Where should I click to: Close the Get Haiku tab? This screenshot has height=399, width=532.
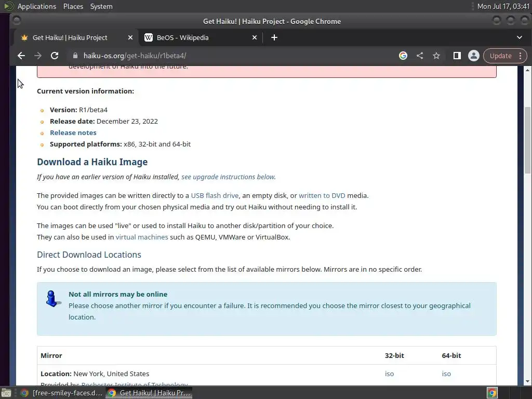[130, 37]
